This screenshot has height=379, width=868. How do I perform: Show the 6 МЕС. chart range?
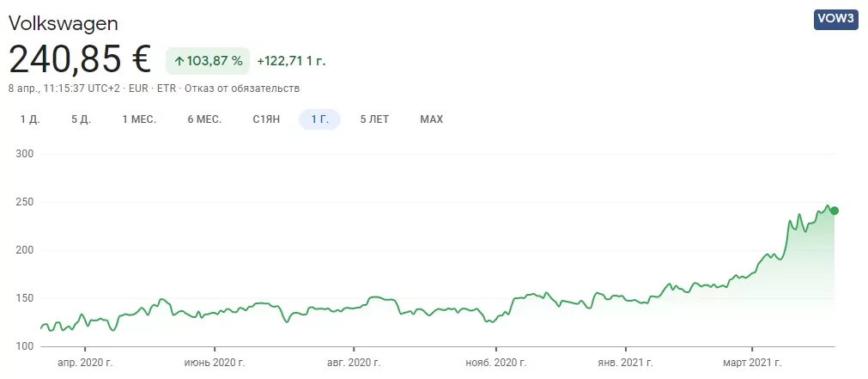click(x=205, y=119)
